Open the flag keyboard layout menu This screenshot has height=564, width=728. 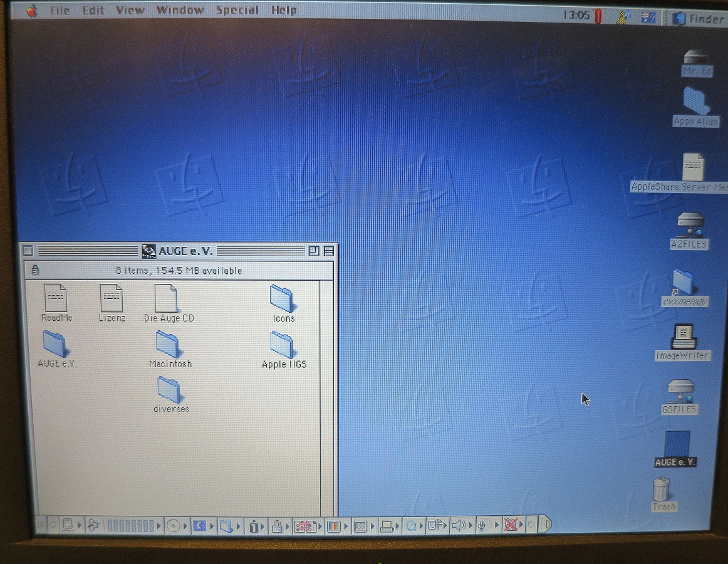coord(648,18)
